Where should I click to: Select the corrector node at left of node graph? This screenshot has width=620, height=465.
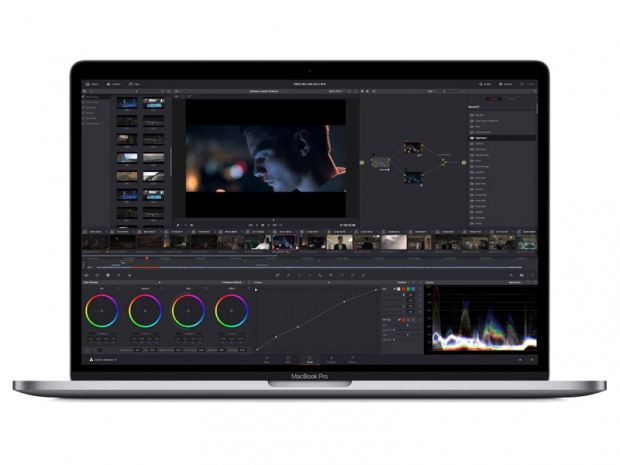380,160
